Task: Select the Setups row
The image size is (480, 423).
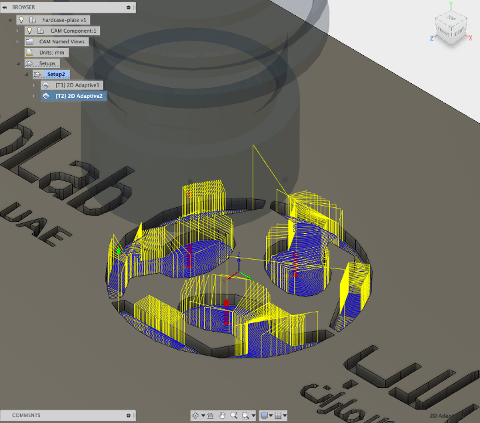Action: click(x=42, y=63)
